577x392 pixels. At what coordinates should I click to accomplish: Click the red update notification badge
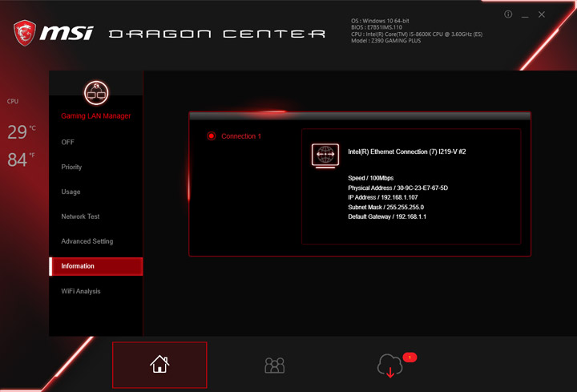coord(410,357)
